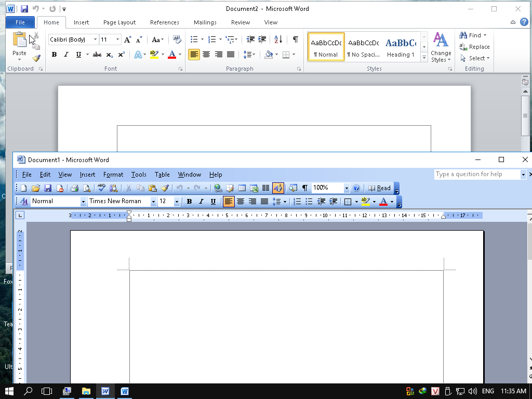
Task: Click Windows Start button
Action: pos(9,391)
